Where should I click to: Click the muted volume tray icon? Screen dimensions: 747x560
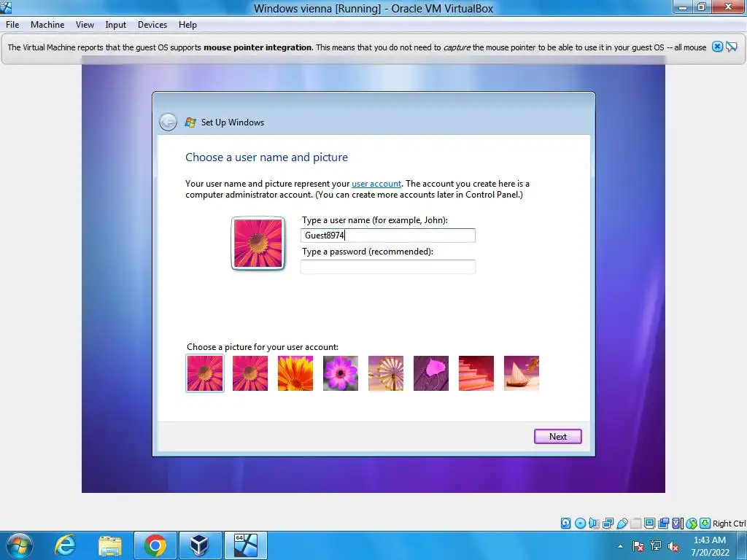pyautogui.click(x=673, y=546)
